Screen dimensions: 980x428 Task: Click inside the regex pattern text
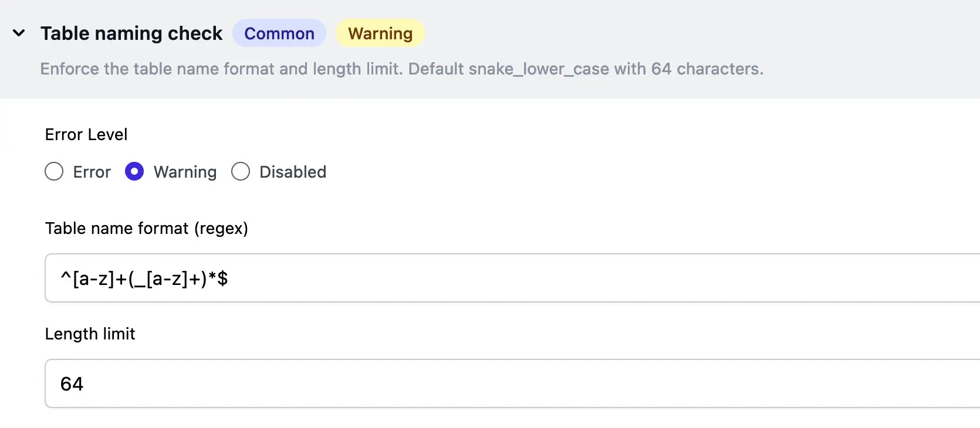click(144, 278)
